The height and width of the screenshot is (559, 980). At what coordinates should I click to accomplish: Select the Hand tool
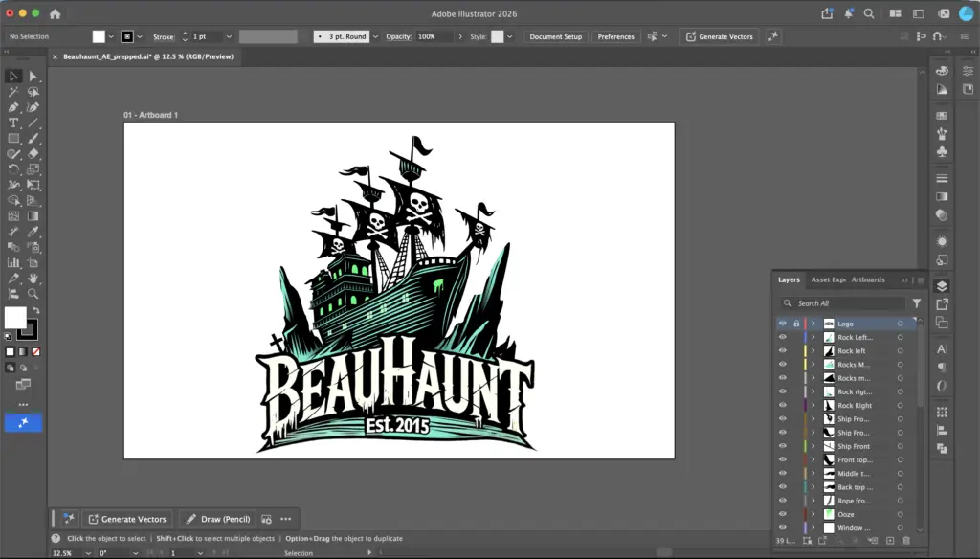click(x=33, y=279)
